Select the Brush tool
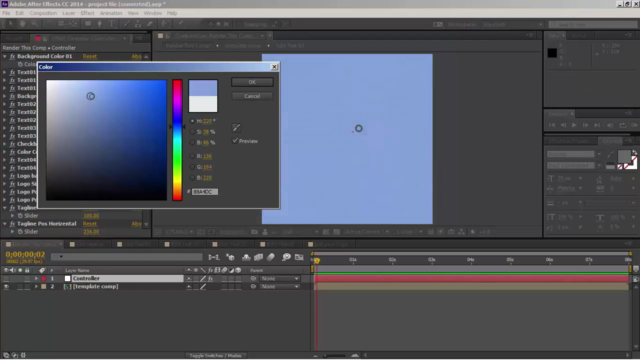The width and height of the screenshot is (640, 360). tap(127, 24)
